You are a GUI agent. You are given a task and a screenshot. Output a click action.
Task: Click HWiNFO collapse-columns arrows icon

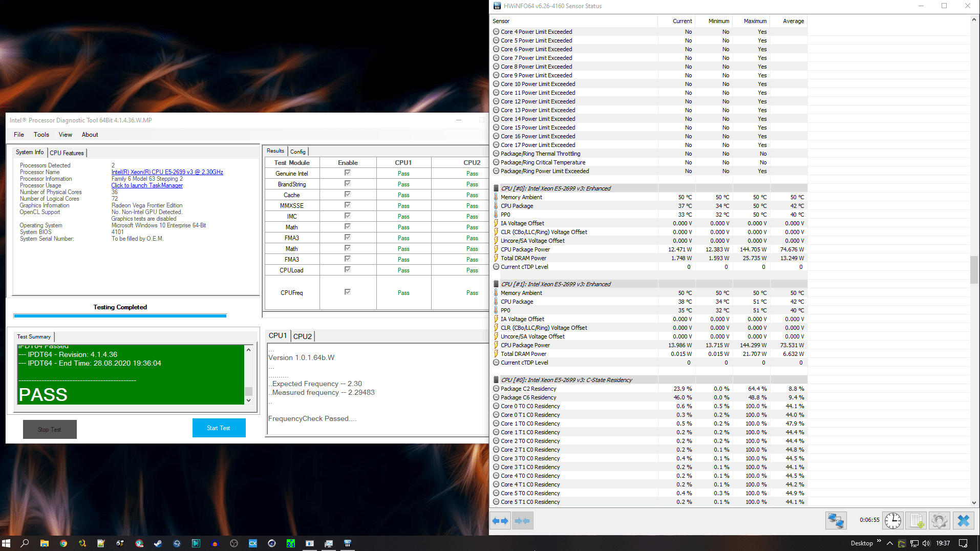[522, 521]
